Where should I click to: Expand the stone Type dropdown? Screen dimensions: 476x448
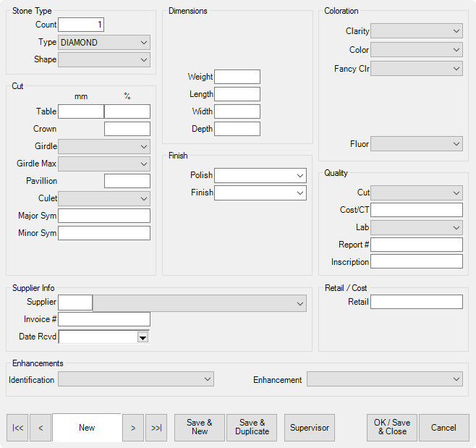pyautogui.click(x=143, y=43)
